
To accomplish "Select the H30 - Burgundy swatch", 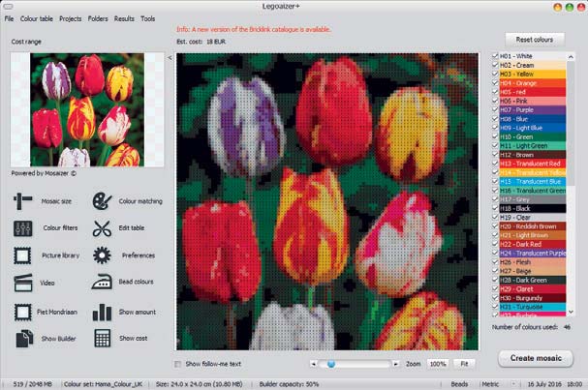I will (533, 298).
